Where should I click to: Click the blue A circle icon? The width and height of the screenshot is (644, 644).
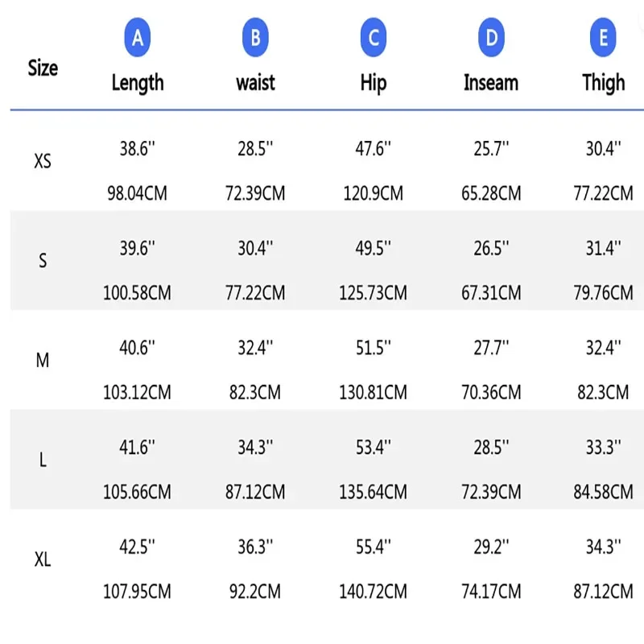point(138,38)
